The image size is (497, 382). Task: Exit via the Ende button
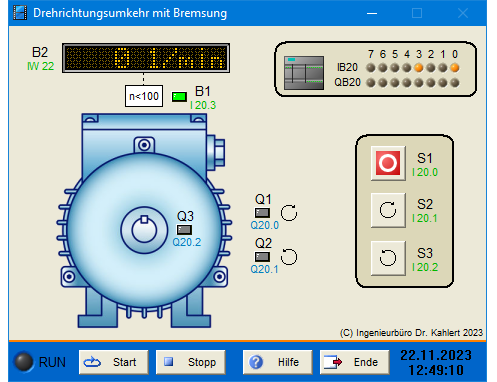pos(354,362)
